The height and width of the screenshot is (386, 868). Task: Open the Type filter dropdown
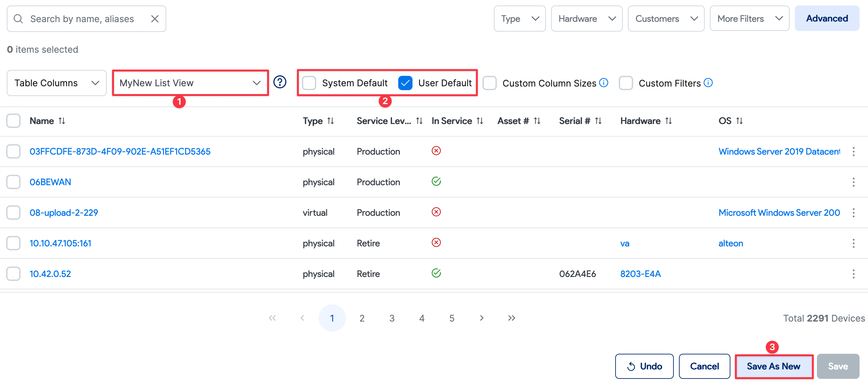point(519,19)
